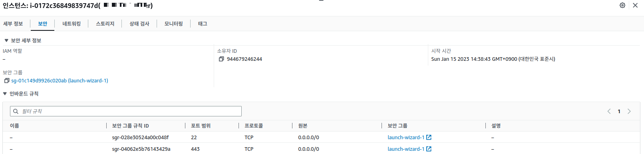Click port value 443

pos(195,149)
